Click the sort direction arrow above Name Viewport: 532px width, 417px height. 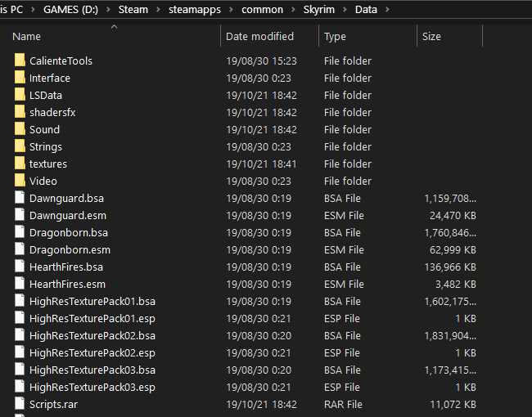[x=115, y=26]
